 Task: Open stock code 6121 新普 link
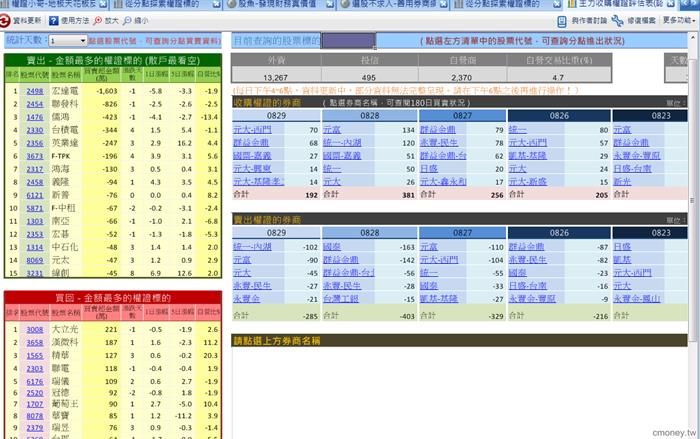pos(34,195)
